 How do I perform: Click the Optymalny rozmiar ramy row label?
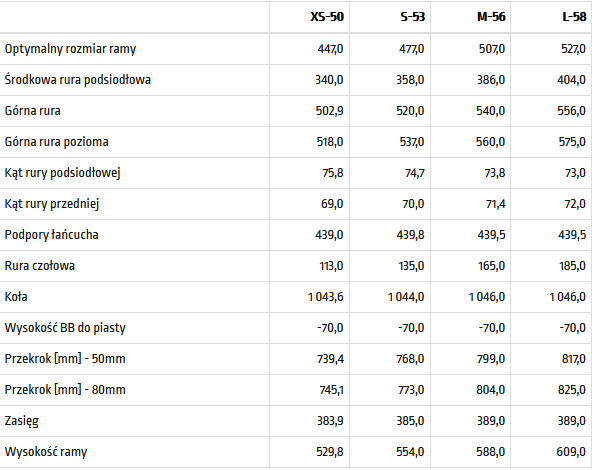point(70,49)
